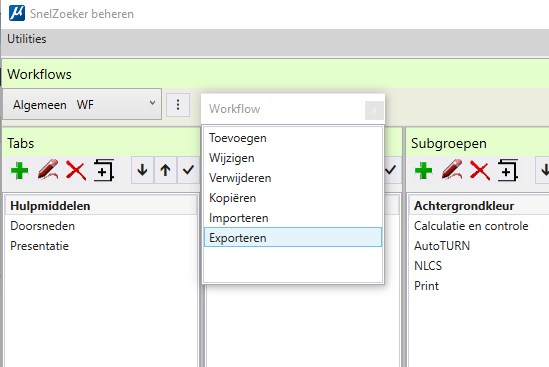Open Algemeen WF workflow dropdown
This screenshot has width=549, height=367.
(x=82, y=104)
